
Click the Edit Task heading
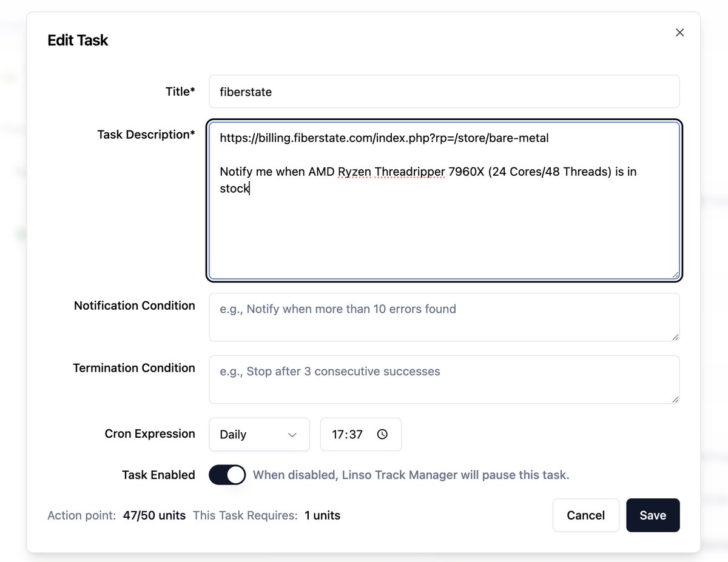coord(78,41)
